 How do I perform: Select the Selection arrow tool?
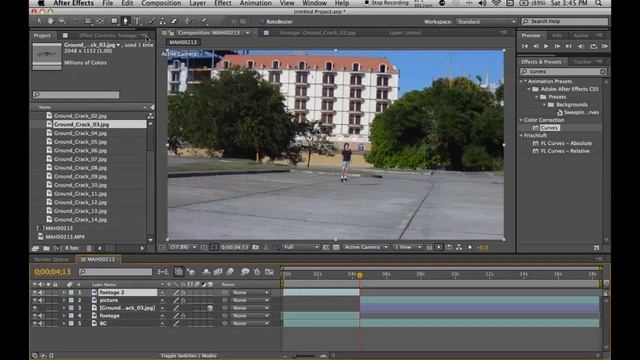point(39,21)
